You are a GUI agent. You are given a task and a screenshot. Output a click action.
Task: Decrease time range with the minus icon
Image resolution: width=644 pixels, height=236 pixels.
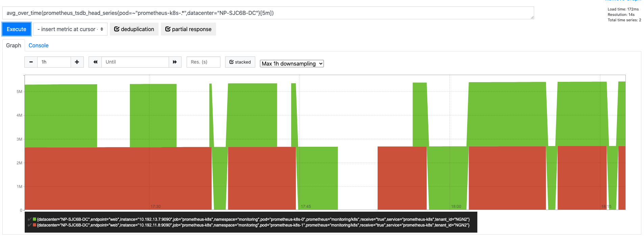(31, 62)
